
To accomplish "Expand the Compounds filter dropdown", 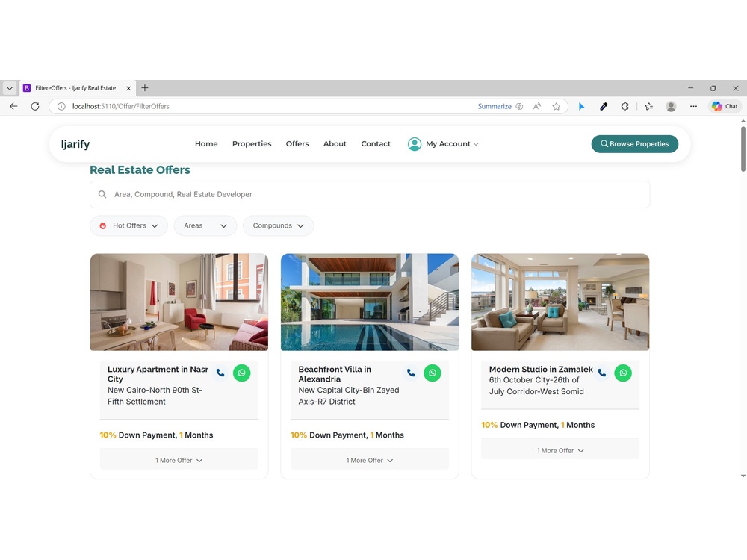I will [x=278, y=225].
